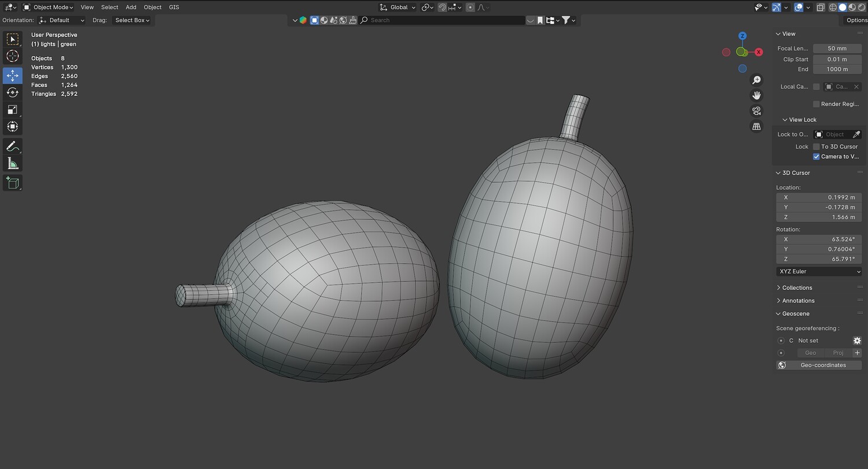868x469 pixels.
Task: Enable the Local Camera checkbox
Action: pyautogui.click(x=816, y=87)
